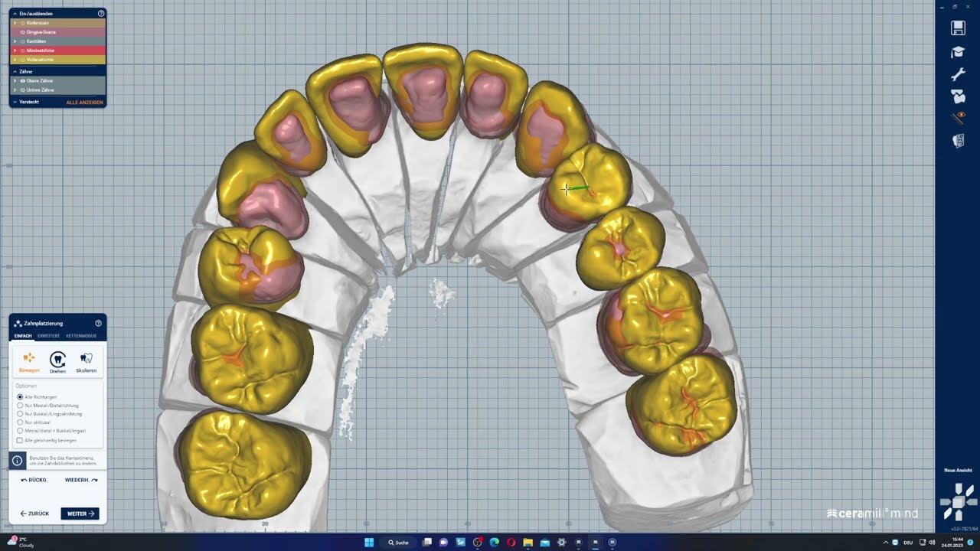The height and width of the screenshot is (551, 980).
Task: Open help for Ein-/ausblenden panel
Action: tap(101, 13)
